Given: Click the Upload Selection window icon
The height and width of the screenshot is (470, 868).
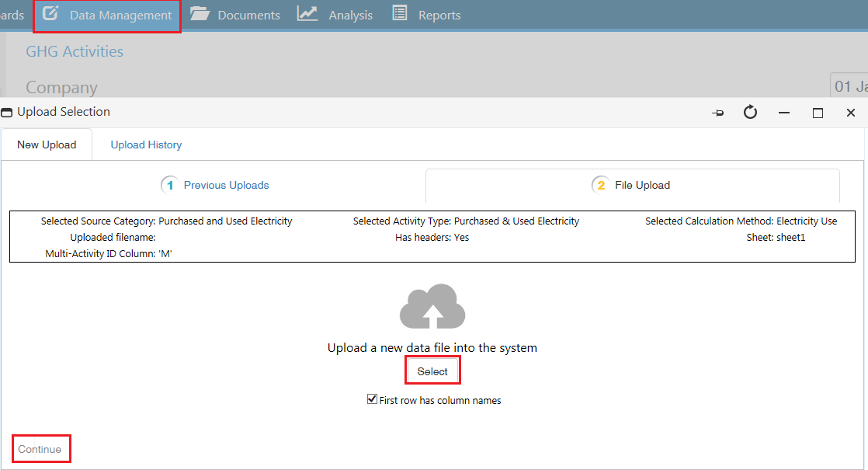Looking at the screenshot, I should click(x=7, y=112).
